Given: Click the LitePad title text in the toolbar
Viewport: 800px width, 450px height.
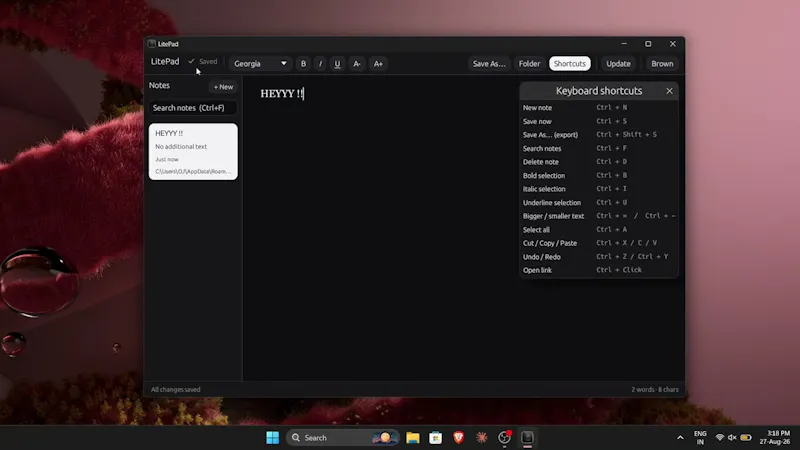Looking at the screenshot, I should [x=165, y=61].
